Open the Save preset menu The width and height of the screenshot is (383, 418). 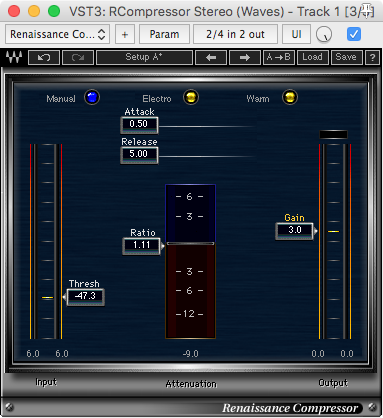tap(346, 57)
